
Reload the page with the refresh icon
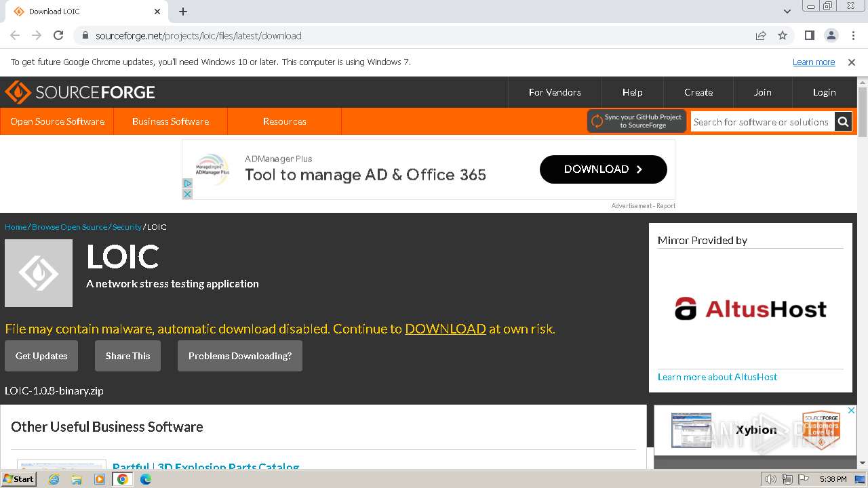click(x=58, y=35)
